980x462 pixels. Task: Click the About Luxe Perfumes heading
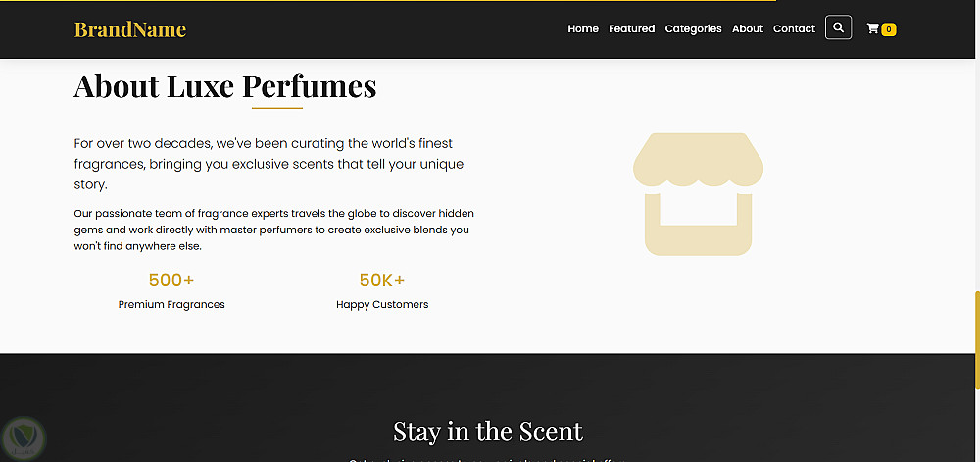click(x=225, y=86)
